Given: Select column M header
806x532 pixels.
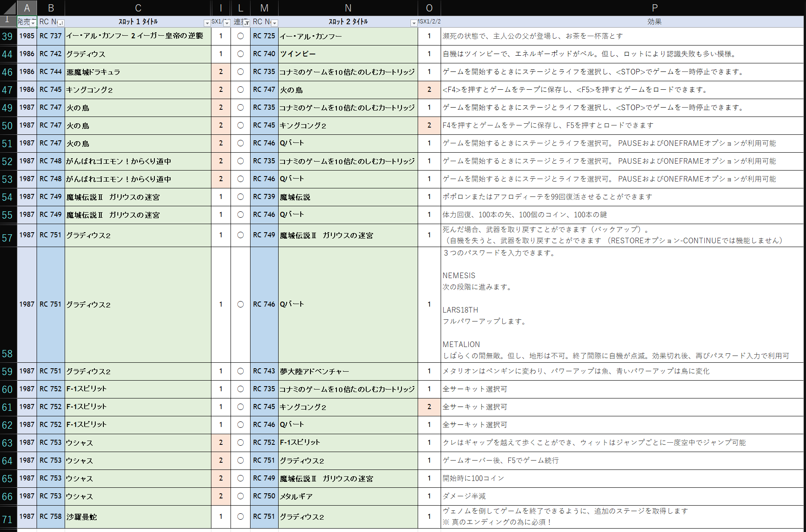Looking at the screenshot, I should click(x=264, y=8).
